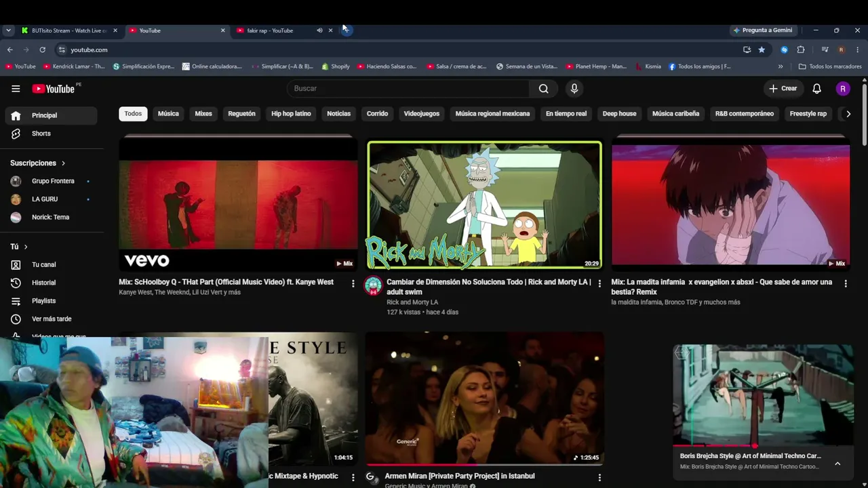Select the Todos filter chip
868x488 pixels.
pyautogui.click(x=133, y=114)
